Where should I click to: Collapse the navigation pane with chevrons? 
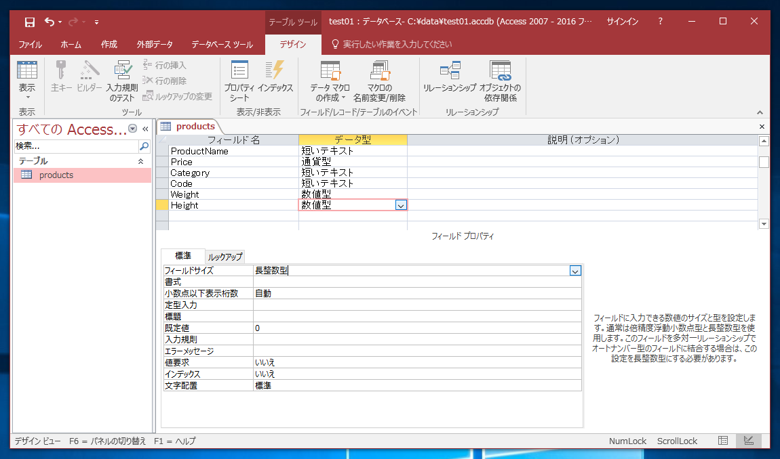click(x=145, y=129)
